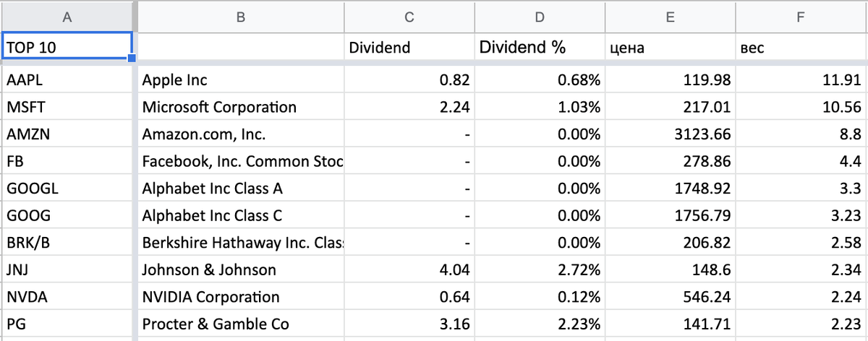Select the GOOGL ticker cell
This screenshot has height=341, width=868.
[67, 189]
